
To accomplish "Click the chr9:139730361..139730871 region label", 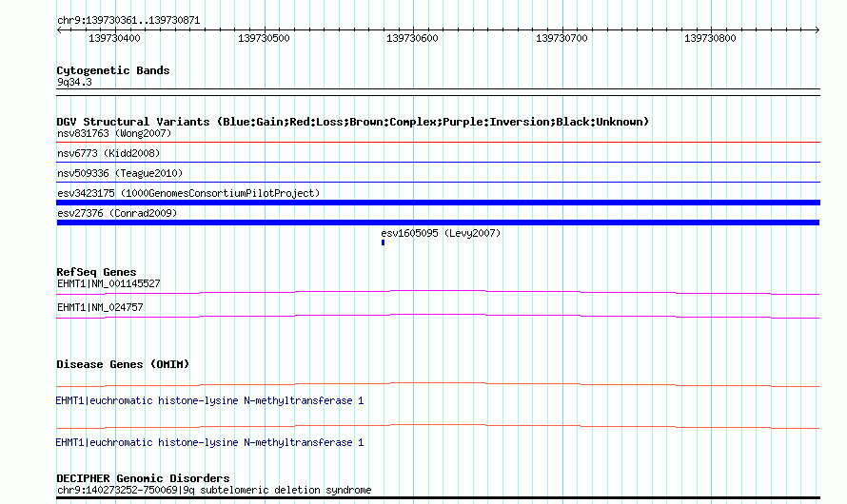I will [128, 21].
